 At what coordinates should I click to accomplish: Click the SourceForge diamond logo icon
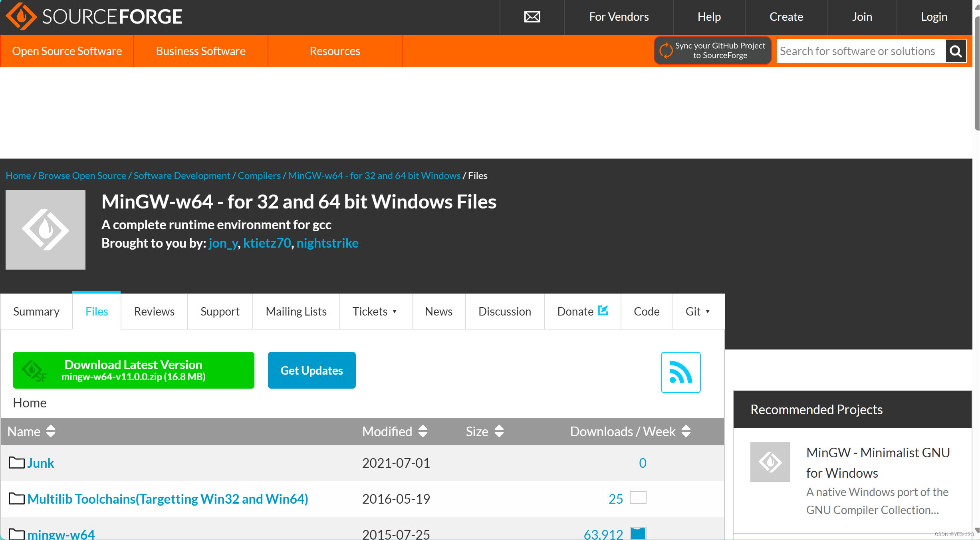[x=20, y=17]
